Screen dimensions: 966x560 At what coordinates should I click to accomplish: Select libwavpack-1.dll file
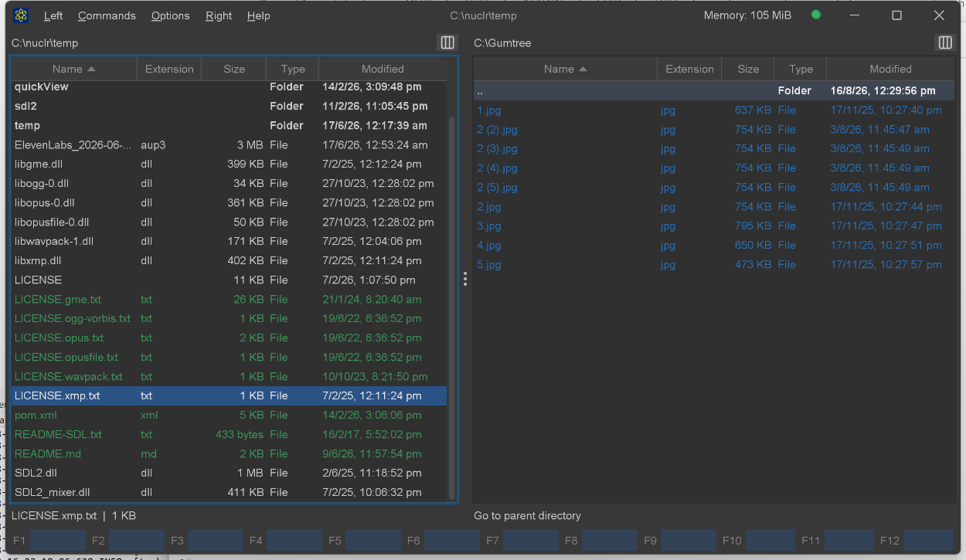pyautogui.click(x=229, y=241)
